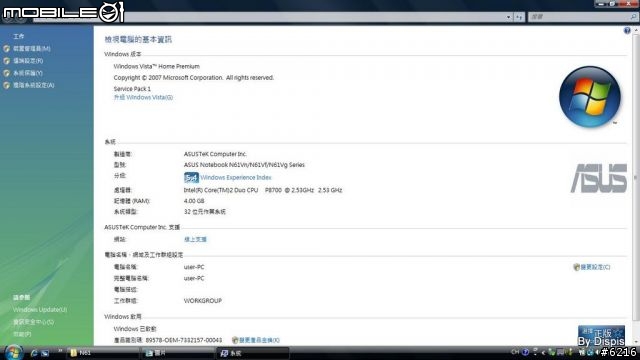Click the Change product key (K) link

coord(259,340)
